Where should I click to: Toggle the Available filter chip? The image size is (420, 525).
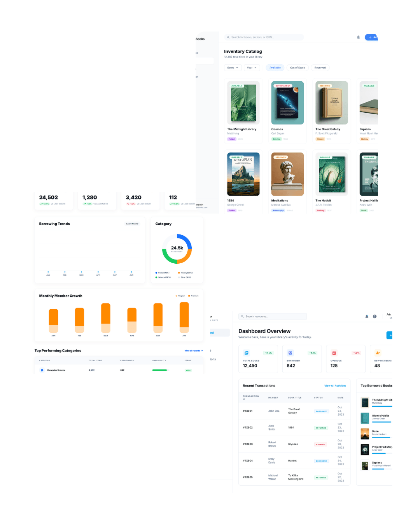275,68
